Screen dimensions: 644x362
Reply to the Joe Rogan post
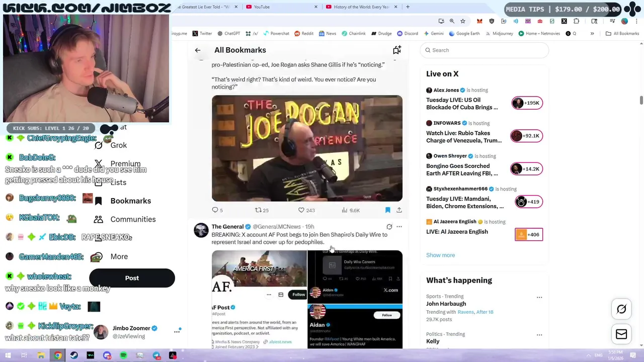(217, 210)
